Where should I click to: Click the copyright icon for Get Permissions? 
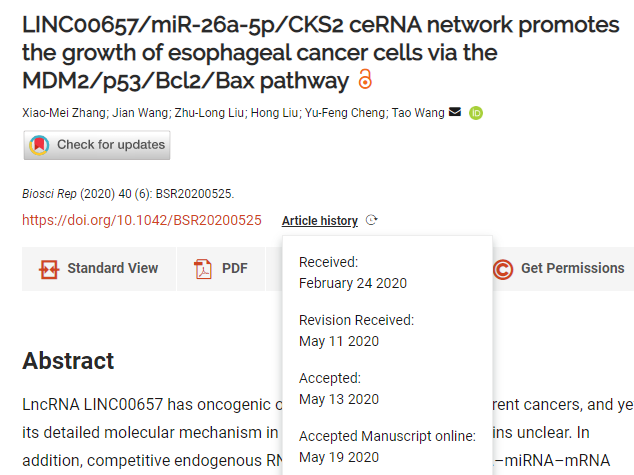click(503, 269)
